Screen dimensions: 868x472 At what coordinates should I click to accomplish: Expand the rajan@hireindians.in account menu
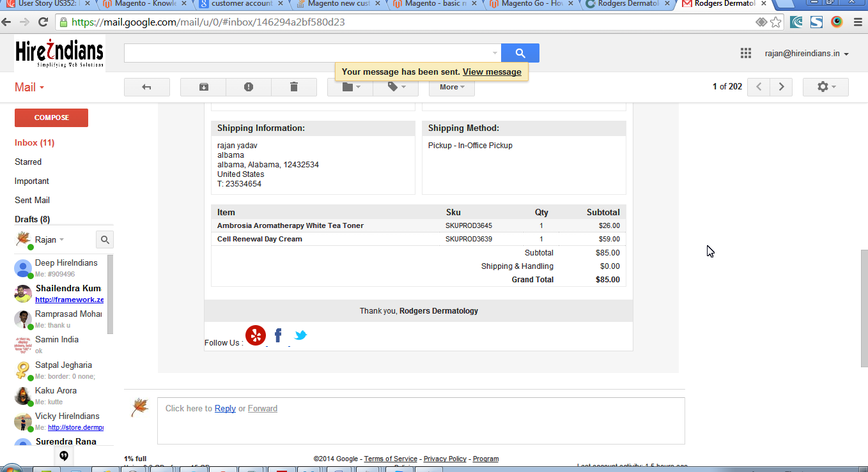807,54
